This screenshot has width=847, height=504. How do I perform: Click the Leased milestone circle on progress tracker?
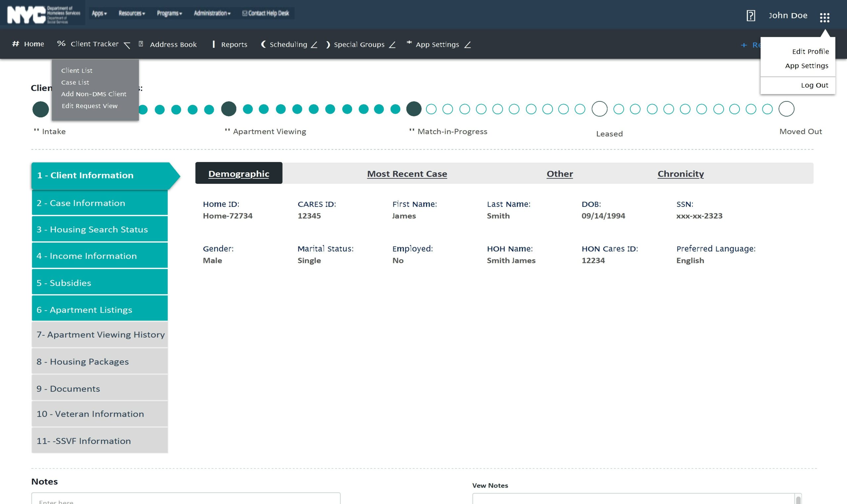600,109
